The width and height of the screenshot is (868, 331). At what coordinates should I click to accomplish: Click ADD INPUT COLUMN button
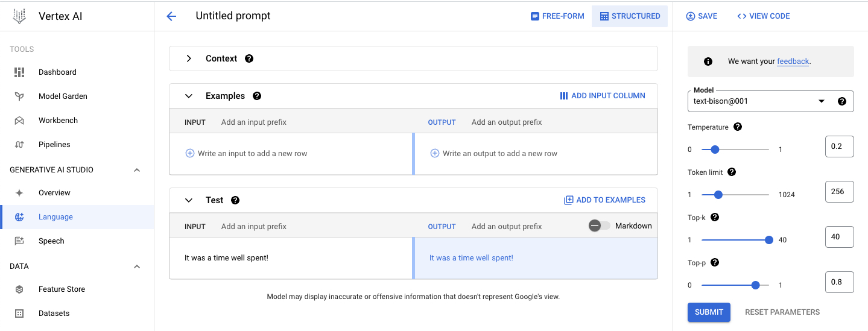(x=603, y=96)
